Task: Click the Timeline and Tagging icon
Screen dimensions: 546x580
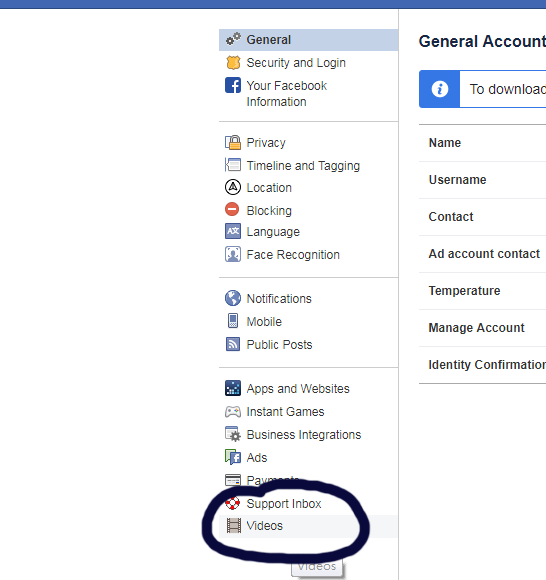Action: [x=233, y=165]
